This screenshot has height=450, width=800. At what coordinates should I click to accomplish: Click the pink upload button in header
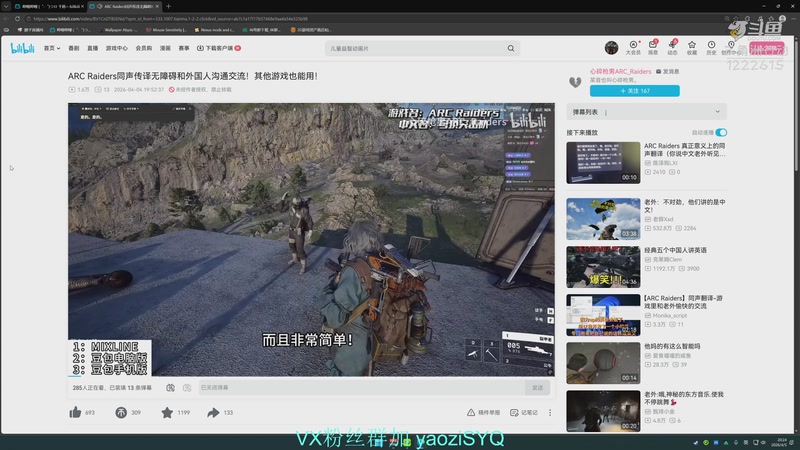767,48
